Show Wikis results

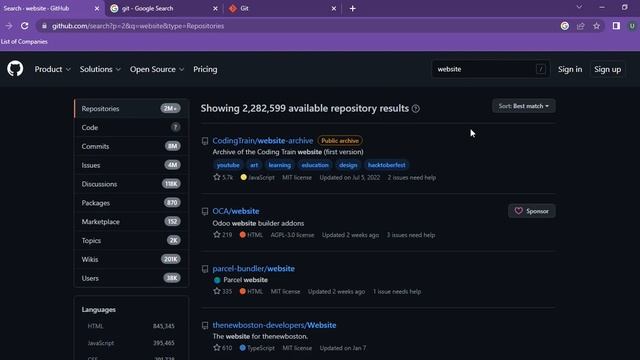[131, 259]
